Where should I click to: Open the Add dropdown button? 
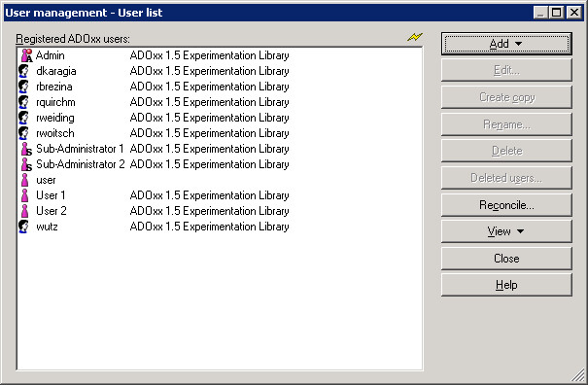pyautogui.click(x=506, y=44)
